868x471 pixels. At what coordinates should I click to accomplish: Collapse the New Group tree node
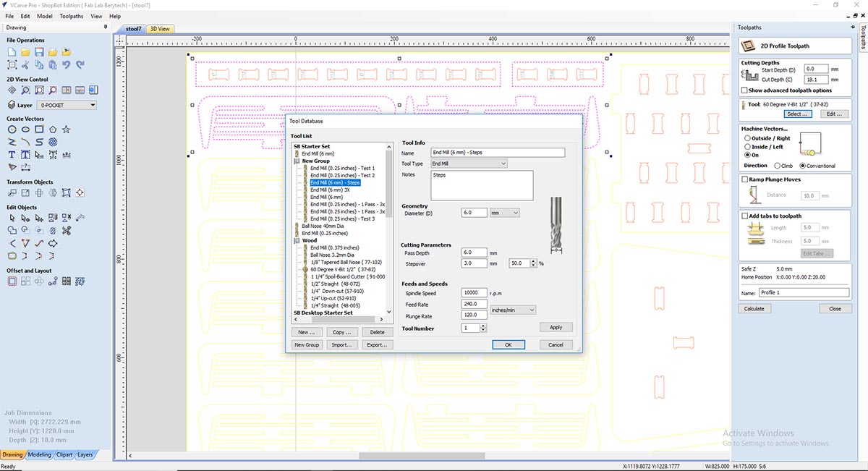click(295, 161)
